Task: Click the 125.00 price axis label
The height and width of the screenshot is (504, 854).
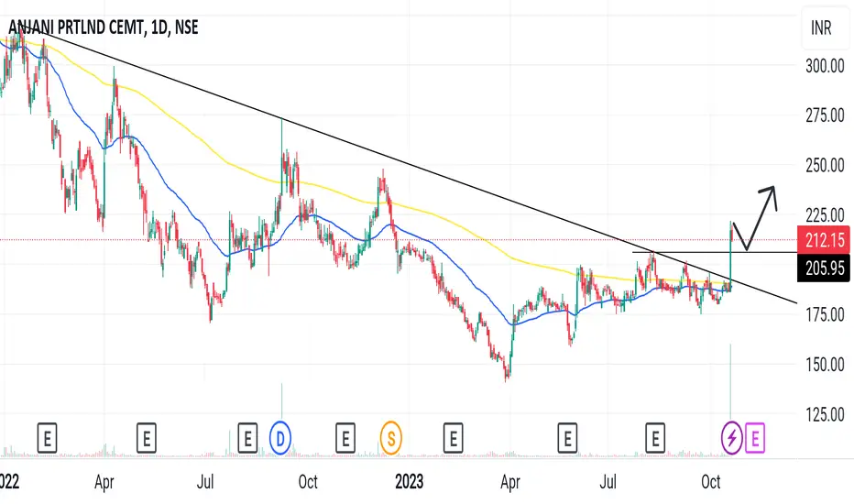Action: click(x=825, y=414)
